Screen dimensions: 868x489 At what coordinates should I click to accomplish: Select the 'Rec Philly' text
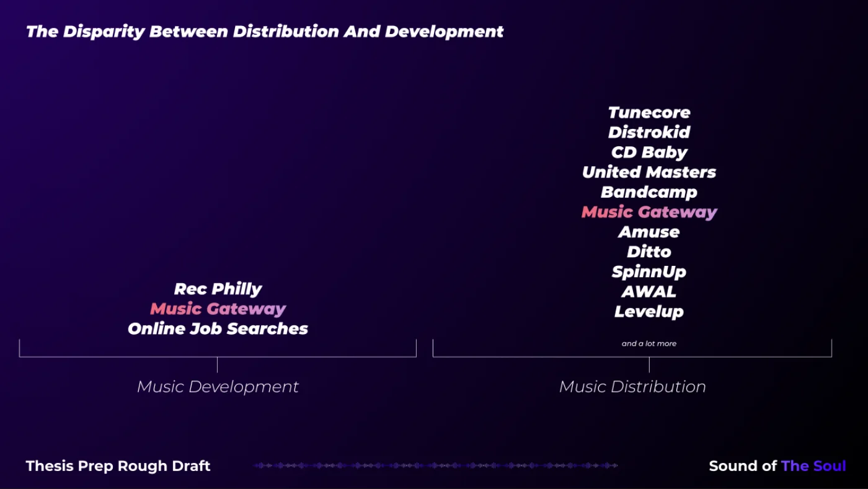coord(218,289)
